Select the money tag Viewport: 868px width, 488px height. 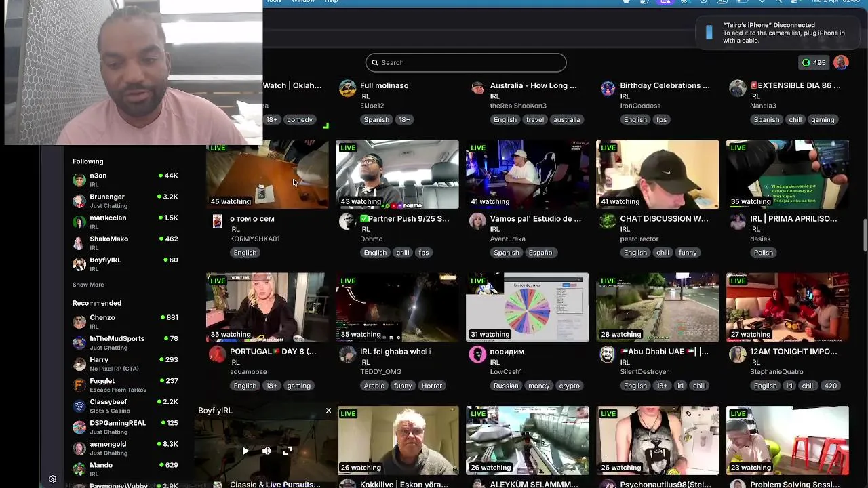click(x=539, y=386)
